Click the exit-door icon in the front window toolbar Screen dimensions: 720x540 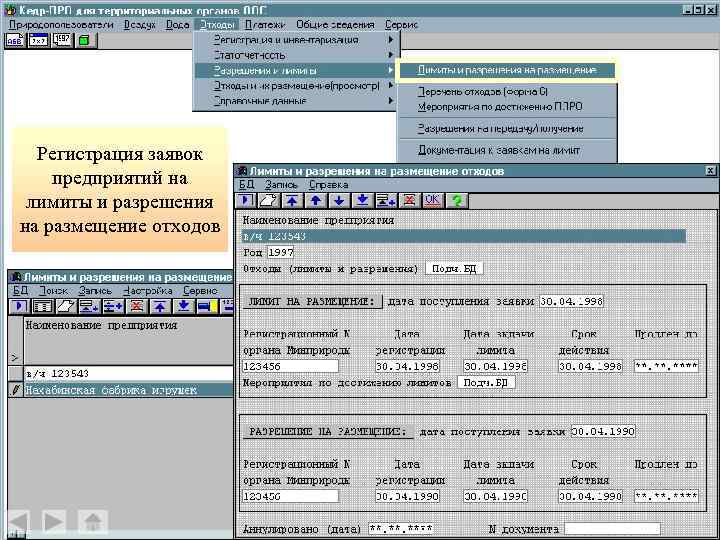pos(246,201)
